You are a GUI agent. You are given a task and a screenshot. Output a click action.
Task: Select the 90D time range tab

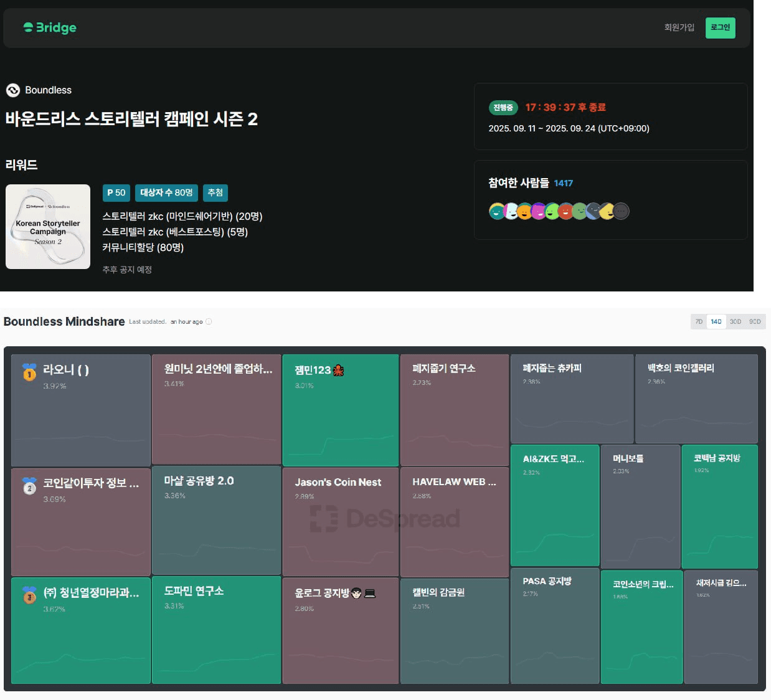click(755, 322)
